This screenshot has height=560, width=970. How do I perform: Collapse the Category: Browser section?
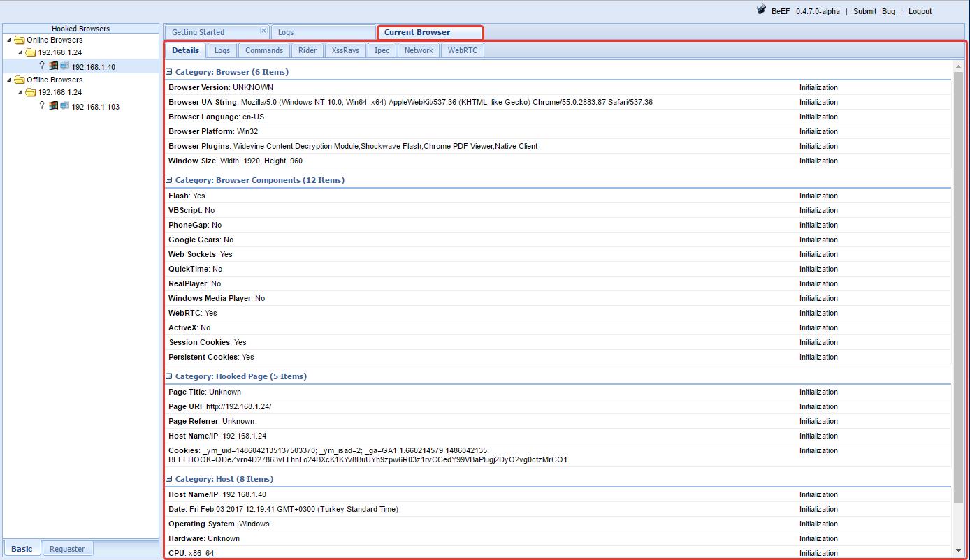[x=168, y=71]
